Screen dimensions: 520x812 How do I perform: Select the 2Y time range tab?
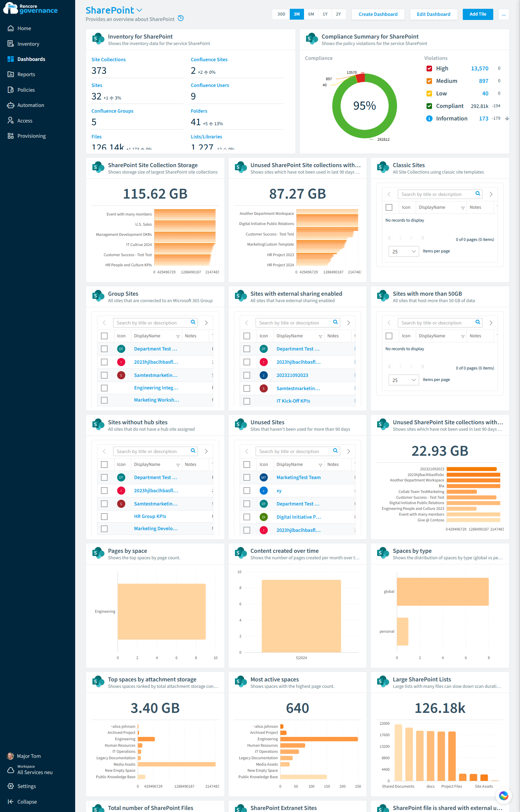(339, 14)
